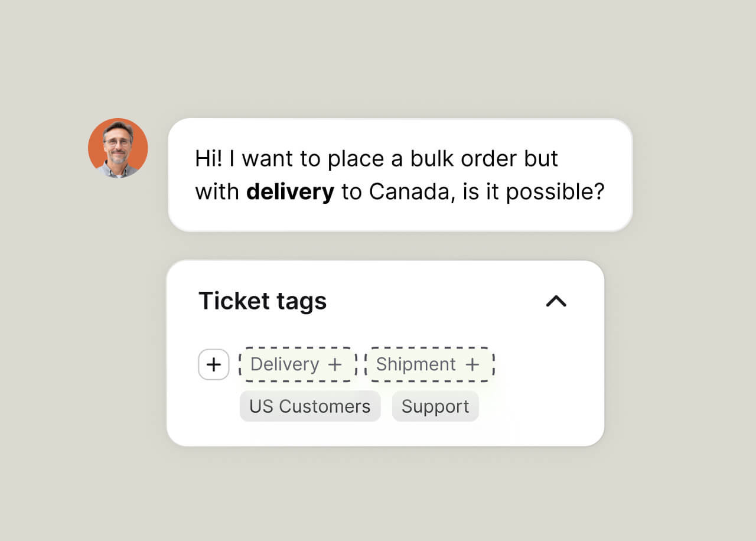Toggle the Support tag selection
This screenshot has height=541, width=756.
click(435, 406)
